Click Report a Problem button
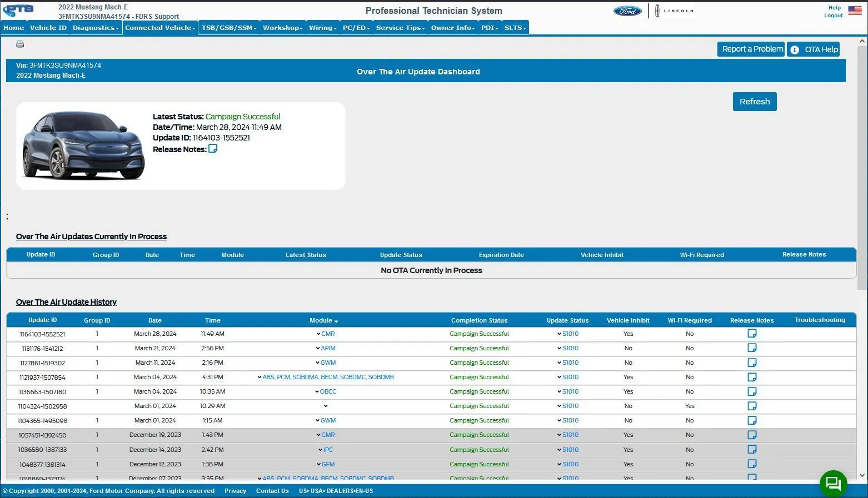Image resolution: width=868 pixels, height=498 pixels. pyautogui.click(x=751, y=49)
